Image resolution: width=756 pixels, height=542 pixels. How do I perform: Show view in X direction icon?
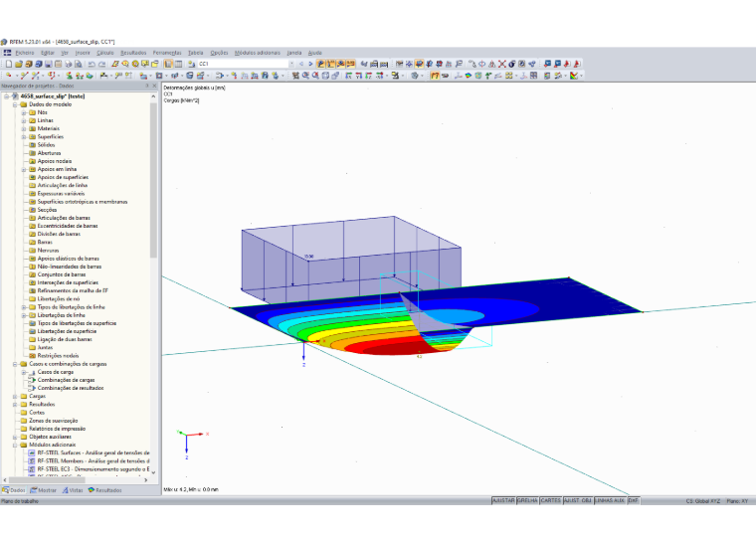pyautogui.click(x=348, y=76)
